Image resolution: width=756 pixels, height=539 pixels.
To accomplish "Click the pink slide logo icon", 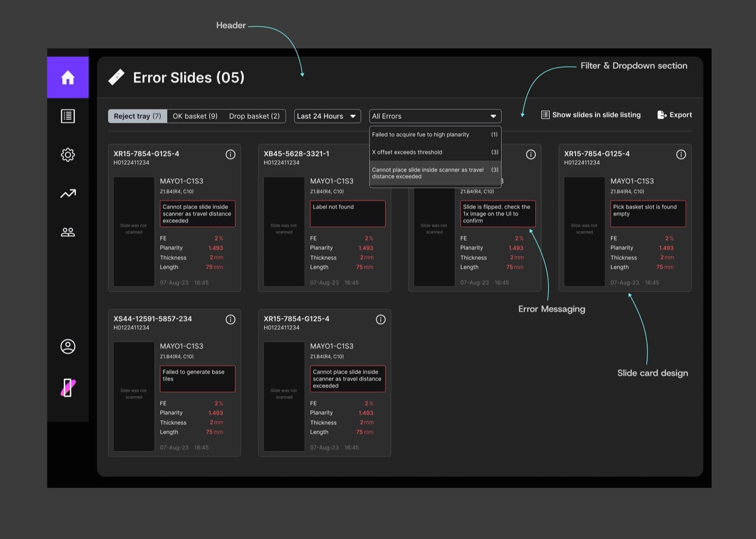I will (68, 388).
